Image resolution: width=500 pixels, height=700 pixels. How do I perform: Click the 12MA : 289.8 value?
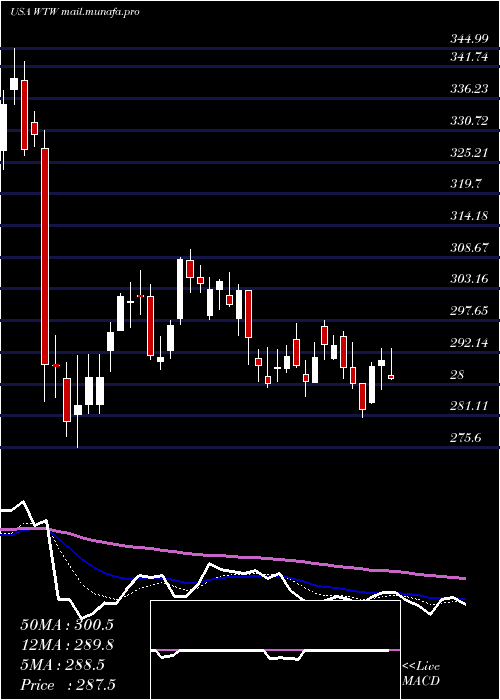pyautogui.click(x=66, y=645)
